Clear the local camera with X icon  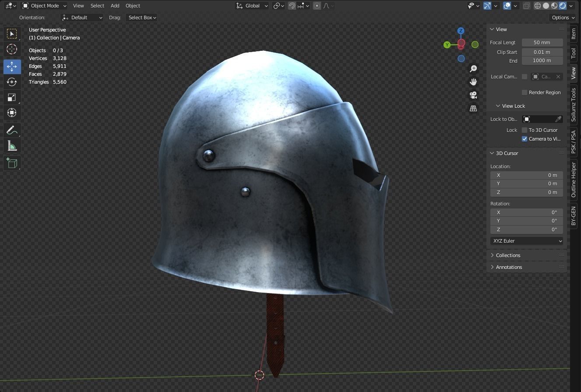(558, 77)
